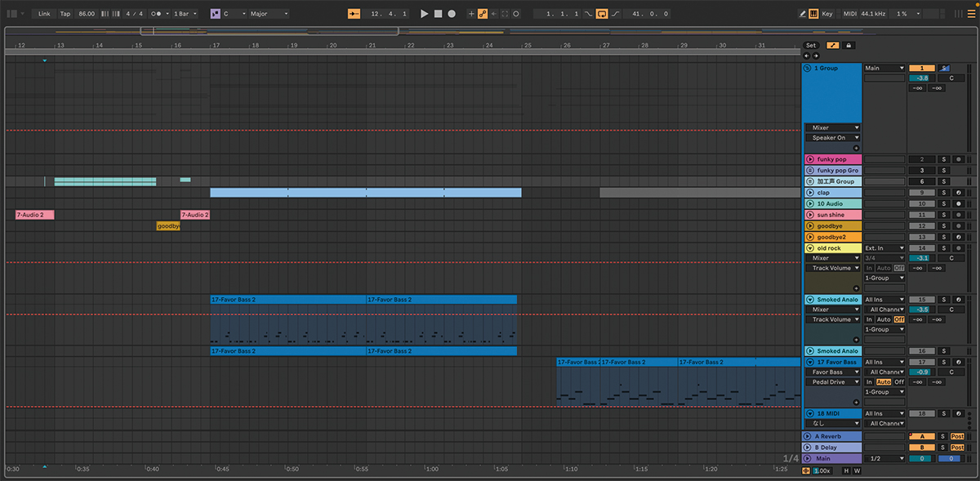Unfold the sun shine track

click(x=810, y=215)
